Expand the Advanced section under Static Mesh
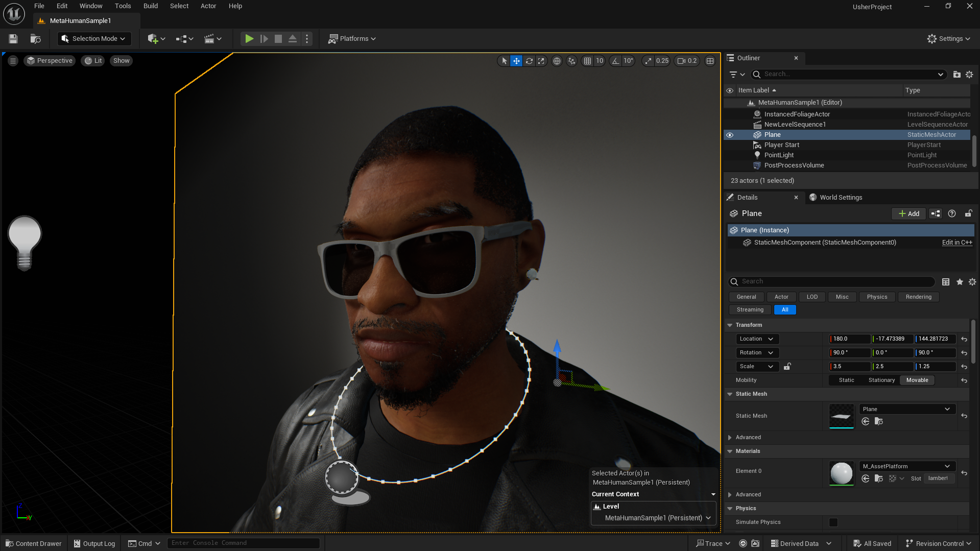980x551 pixels. pyautogui.click(x=730, y=438)
